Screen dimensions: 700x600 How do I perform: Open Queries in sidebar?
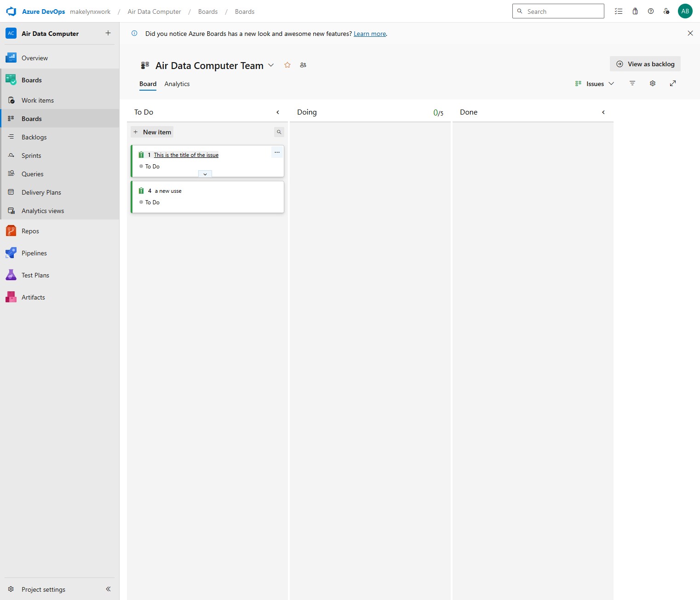coord(60,174)
